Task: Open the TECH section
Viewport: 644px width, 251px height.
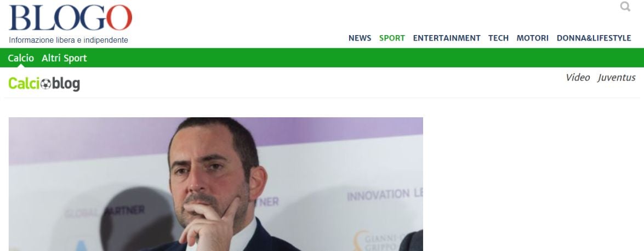Action: tap(498, 38)
